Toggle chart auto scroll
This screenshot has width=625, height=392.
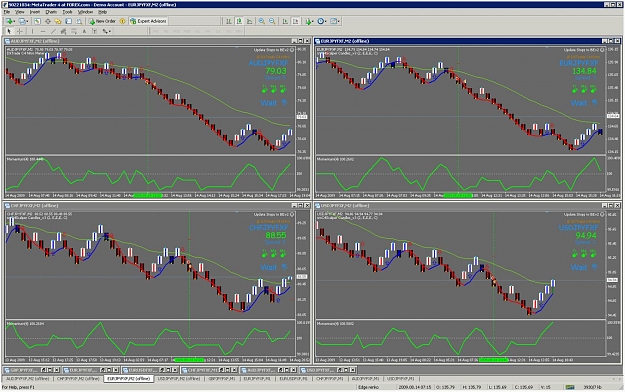[x=285, y=21]
